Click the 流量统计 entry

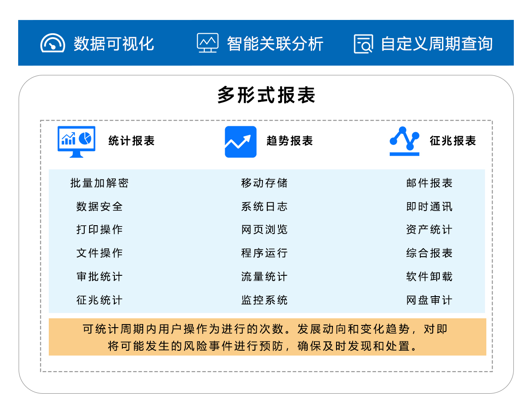[265, 277]
